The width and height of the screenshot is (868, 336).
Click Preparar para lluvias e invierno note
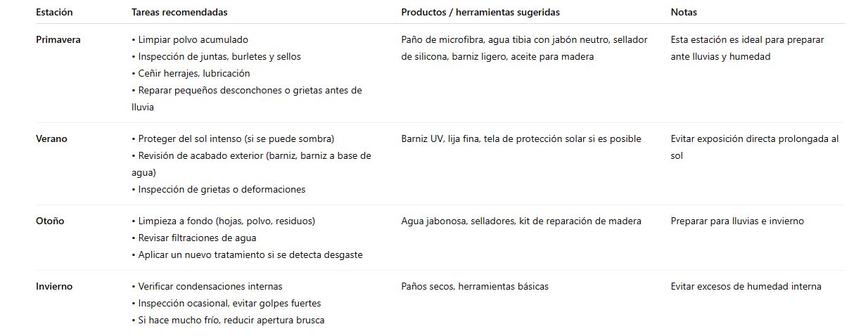click(737, 221)
